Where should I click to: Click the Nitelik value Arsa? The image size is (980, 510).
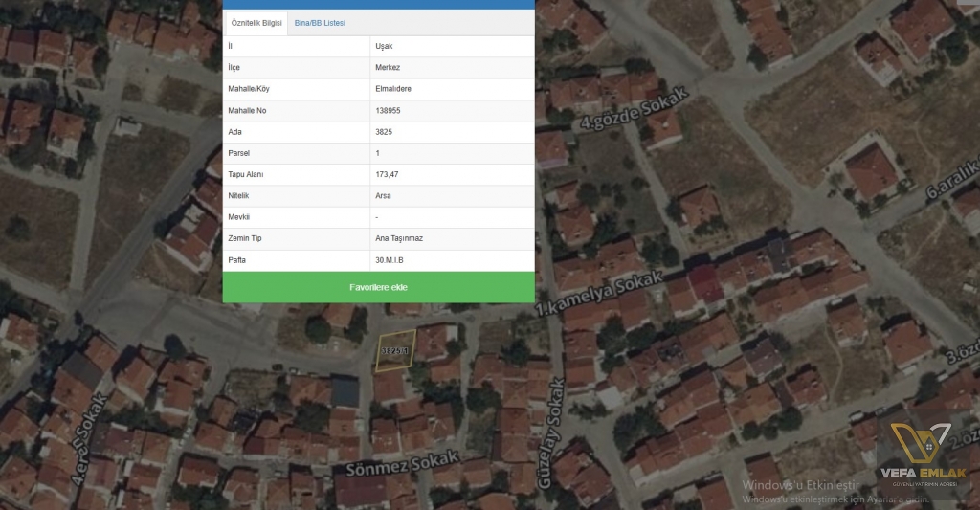[x=383, y=195]
